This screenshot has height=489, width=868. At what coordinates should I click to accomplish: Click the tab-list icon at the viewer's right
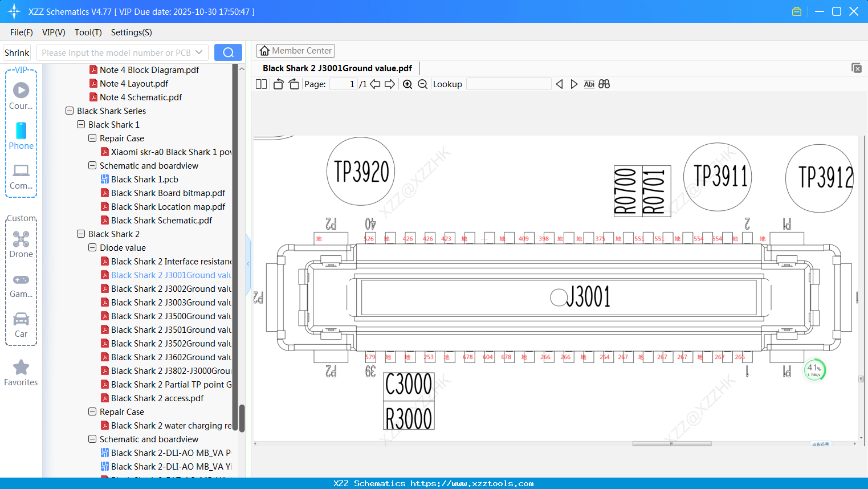[857, 68]
